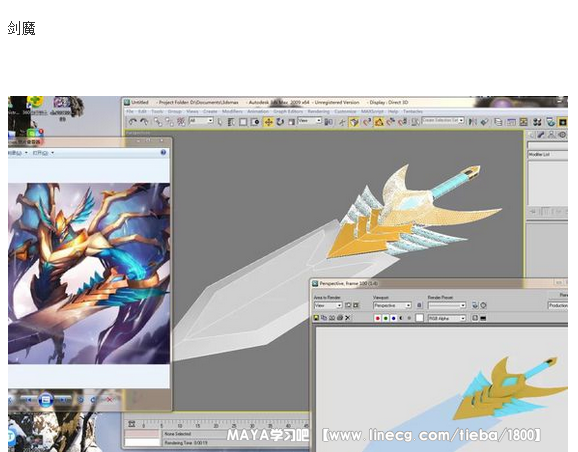578x452 pixels.
Task: Toggle lock on render Viewport
Action: (x=419, y=305)
